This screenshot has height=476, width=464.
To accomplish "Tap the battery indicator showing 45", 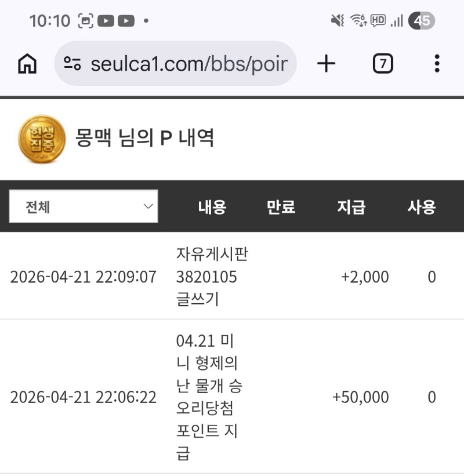I will pyautogui.click(x=422, y=21).
